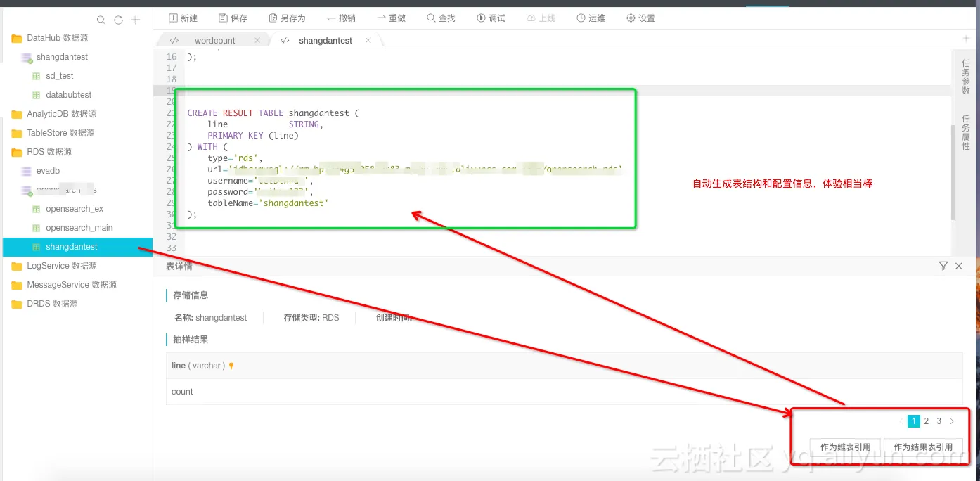This screenshot has height=481, width=980.
Task: Open 查找 search in the toolbar
Action: click(x=441, y=18)
